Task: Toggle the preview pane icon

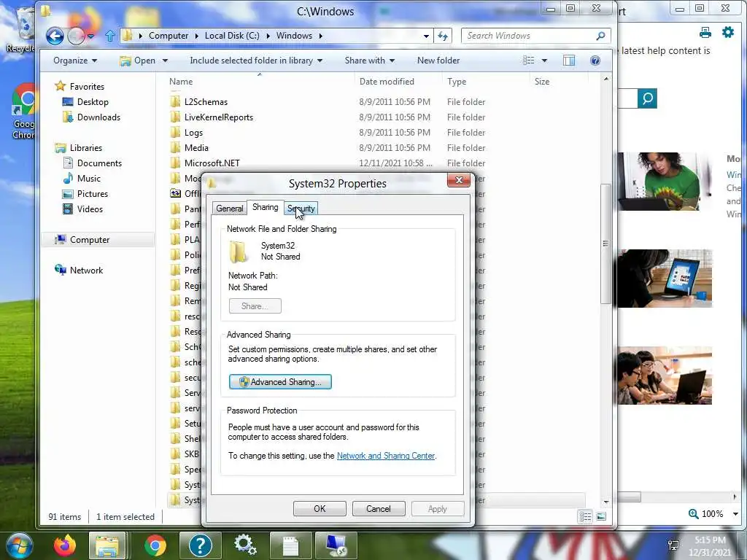Action: pyautogui.click(x=569, y=61)
